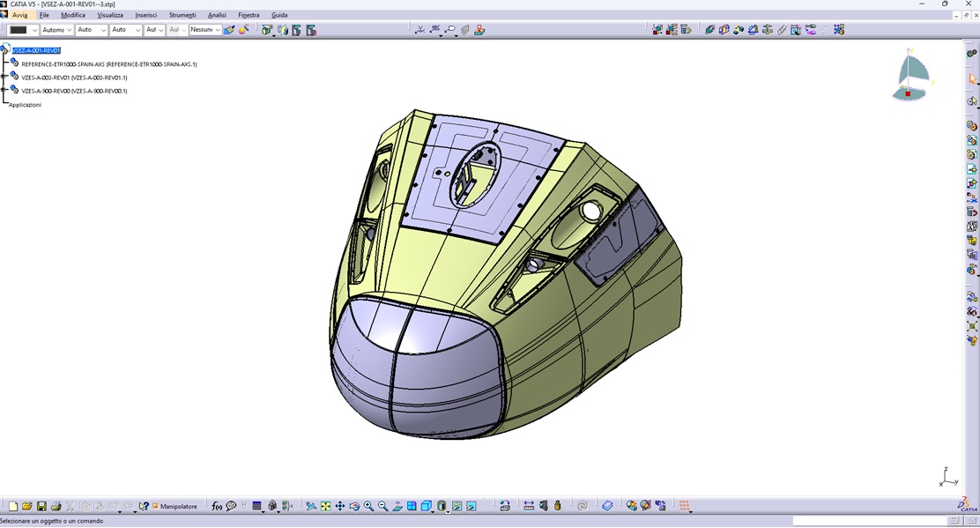Click the grid of orange dots icon
The height and width of the screenshot is (528, 980).
click(685, 506)
